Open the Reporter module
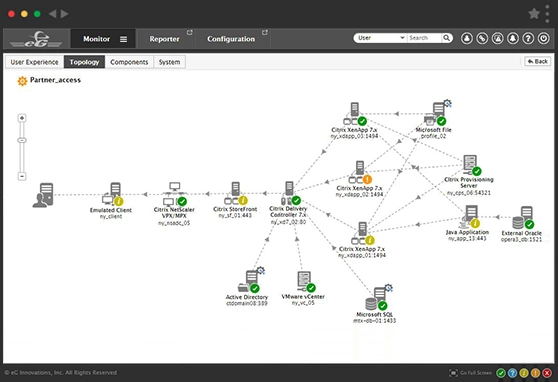Image resolution: width=558 pixels, height=382 pixels. 164,39
